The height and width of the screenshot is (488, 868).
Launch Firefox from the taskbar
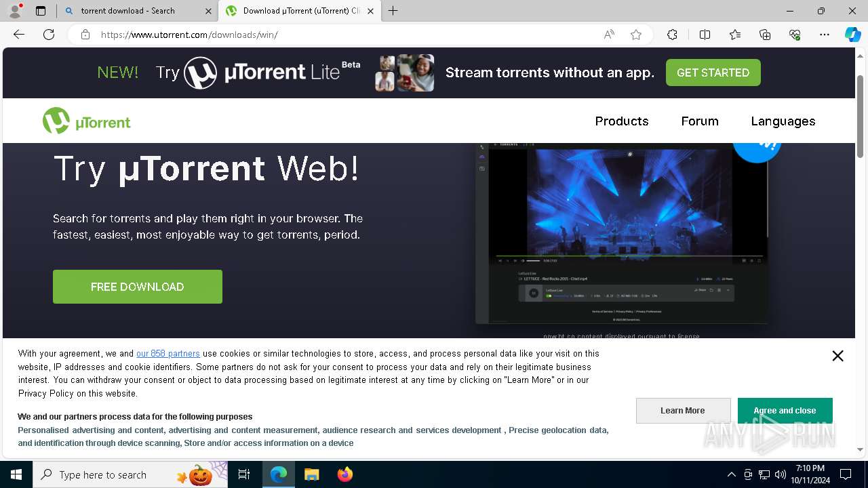click(x=344, y=474)
